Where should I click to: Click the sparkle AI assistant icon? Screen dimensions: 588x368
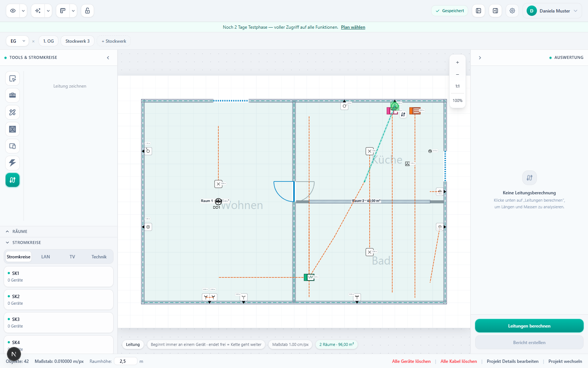click(x=38, y=11)
